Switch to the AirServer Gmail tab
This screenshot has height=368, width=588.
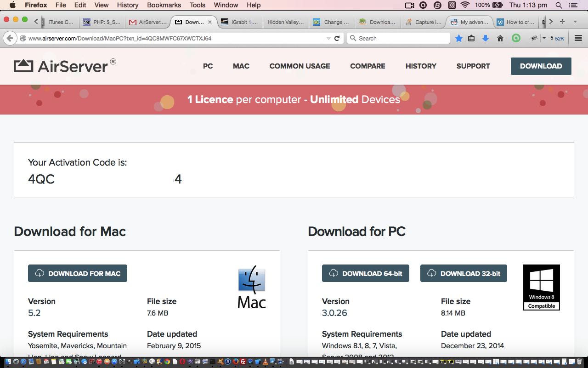pos(148,22)
